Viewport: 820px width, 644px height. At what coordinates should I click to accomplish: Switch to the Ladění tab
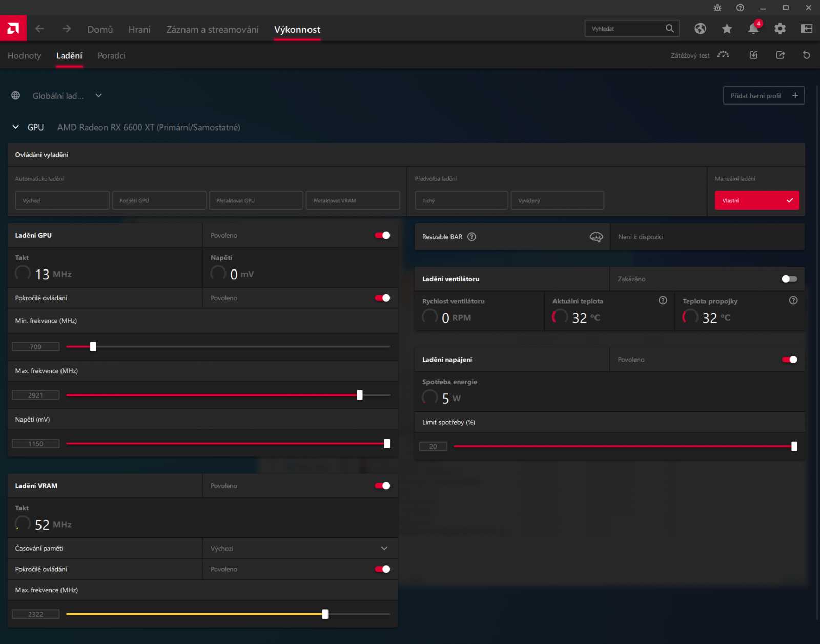pyautogui.click(x=69, y=55)
